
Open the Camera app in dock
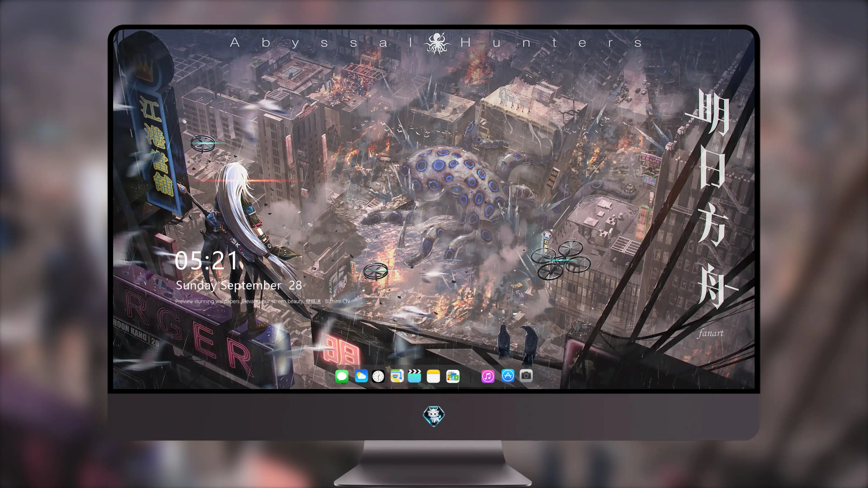526,376
